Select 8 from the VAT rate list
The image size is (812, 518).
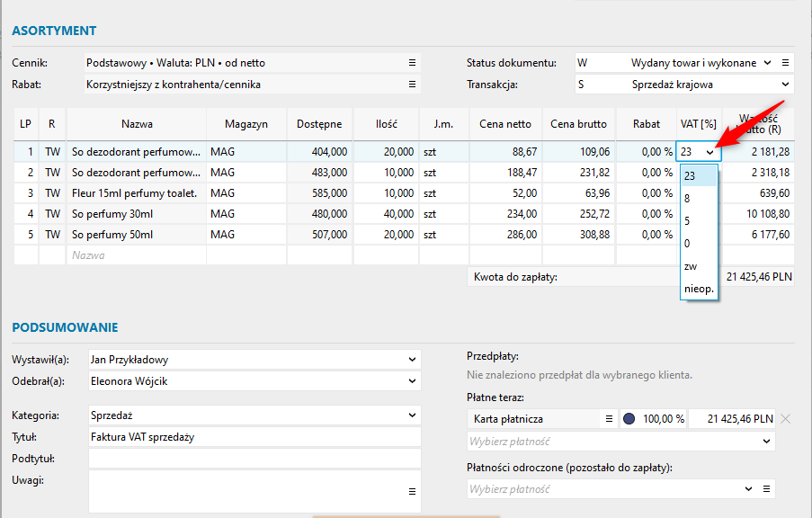(x=688, y=198)
